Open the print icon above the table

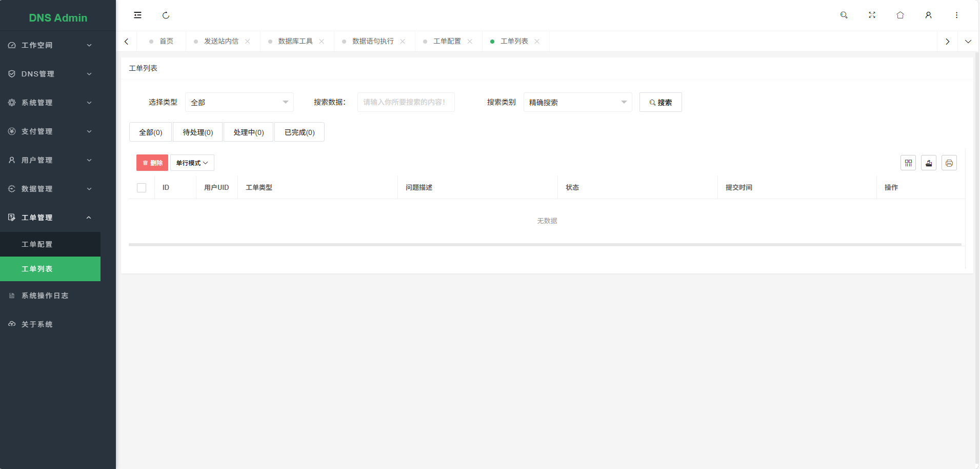coord(949,163)
